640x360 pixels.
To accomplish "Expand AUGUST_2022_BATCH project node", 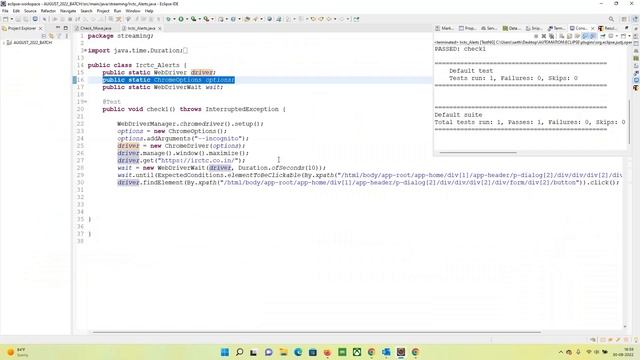I will [x=4, y=42].
